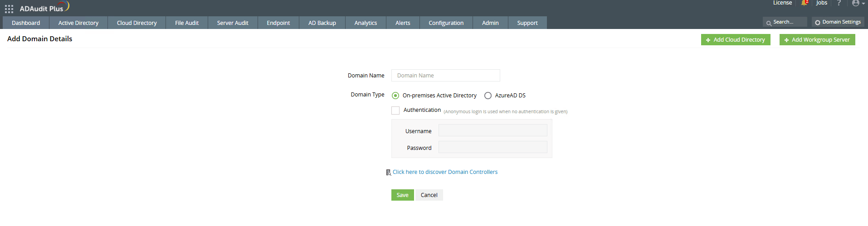The image size is (868, 226).
Task: Click the Add Workgroup Server button
Action: [817, 40]
